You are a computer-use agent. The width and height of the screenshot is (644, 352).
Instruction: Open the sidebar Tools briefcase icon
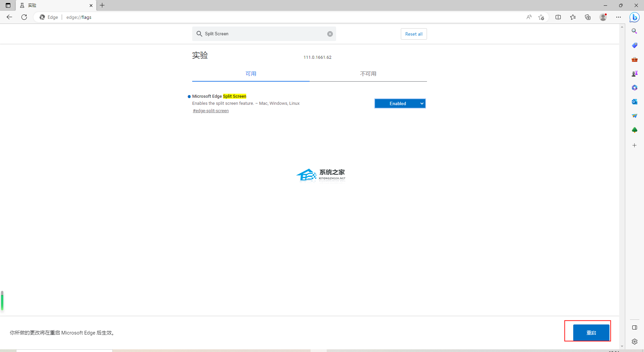pos(634,59)
